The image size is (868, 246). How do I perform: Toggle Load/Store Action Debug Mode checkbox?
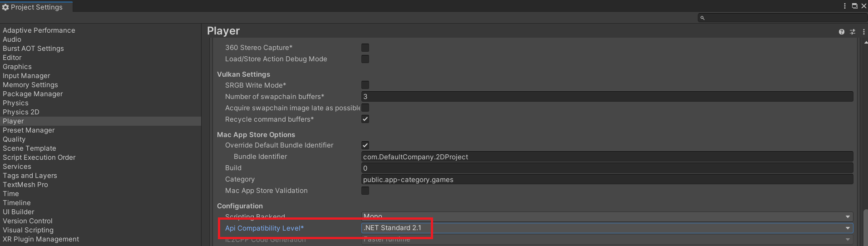[x=365, y=59]
